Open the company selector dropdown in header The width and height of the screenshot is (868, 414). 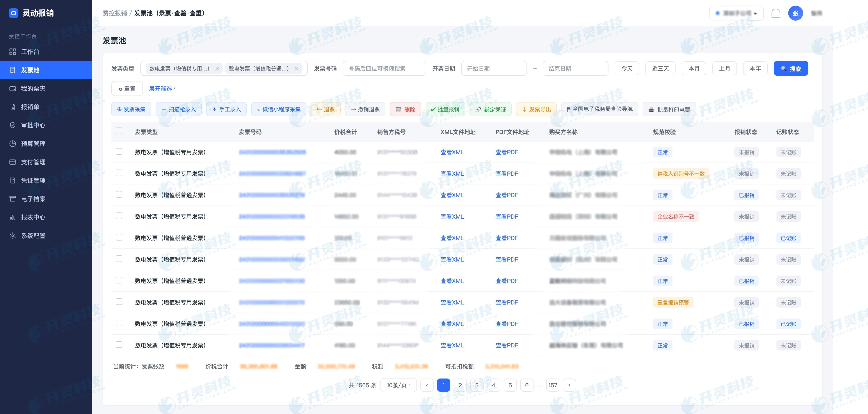[x=736, y=13]
